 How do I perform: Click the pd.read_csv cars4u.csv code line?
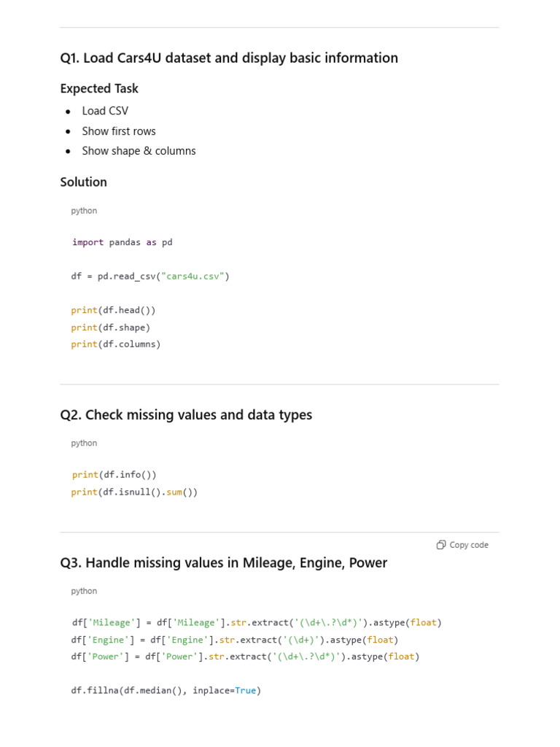pos(150,276)
